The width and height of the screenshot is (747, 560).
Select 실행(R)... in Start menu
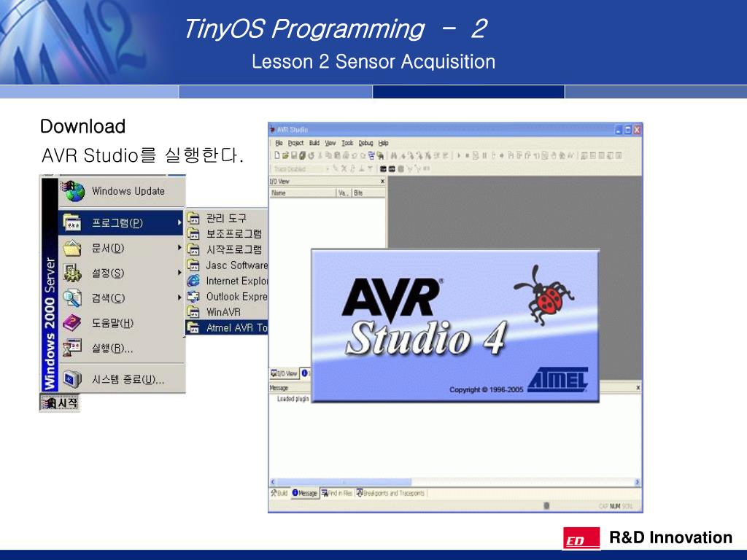click(121, 348)
